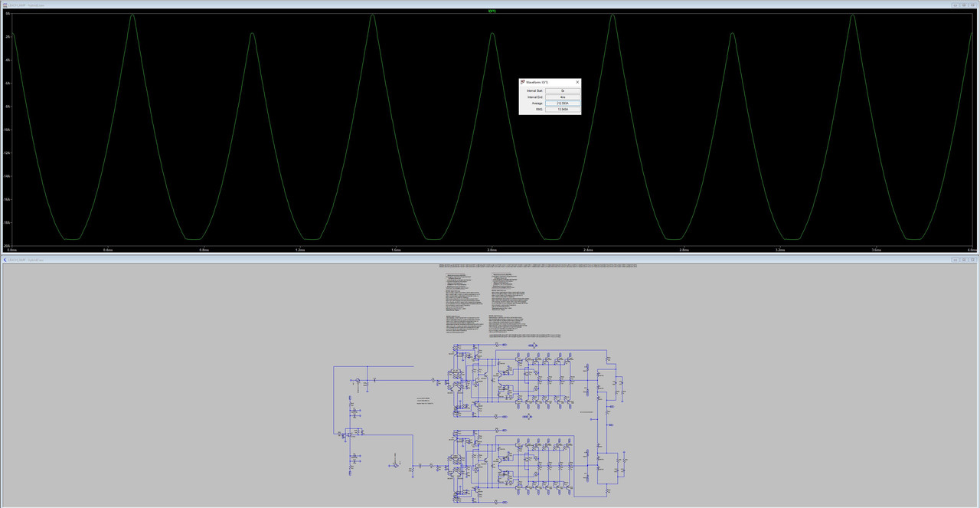Click the 1.2ms label on time axis

pos(300,250)
